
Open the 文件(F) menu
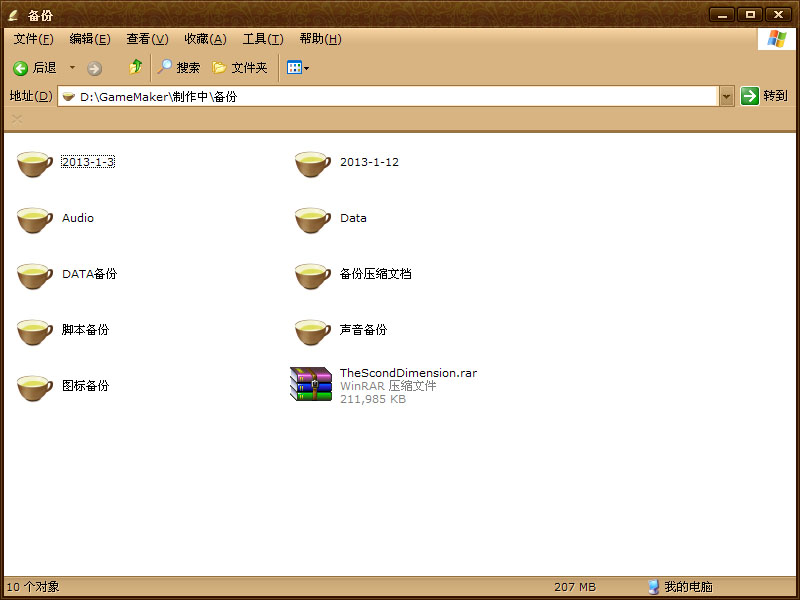pyautogui.click(x=33, y=39)
